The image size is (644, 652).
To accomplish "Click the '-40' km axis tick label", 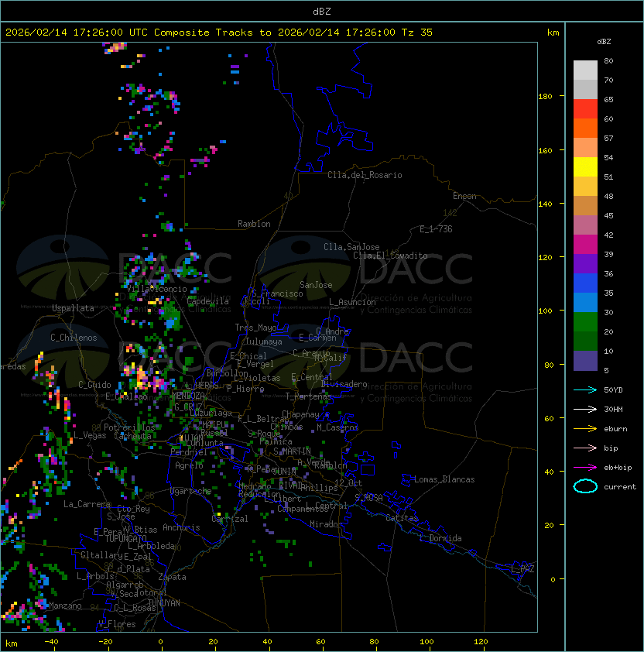I will (x=51, y=642).
